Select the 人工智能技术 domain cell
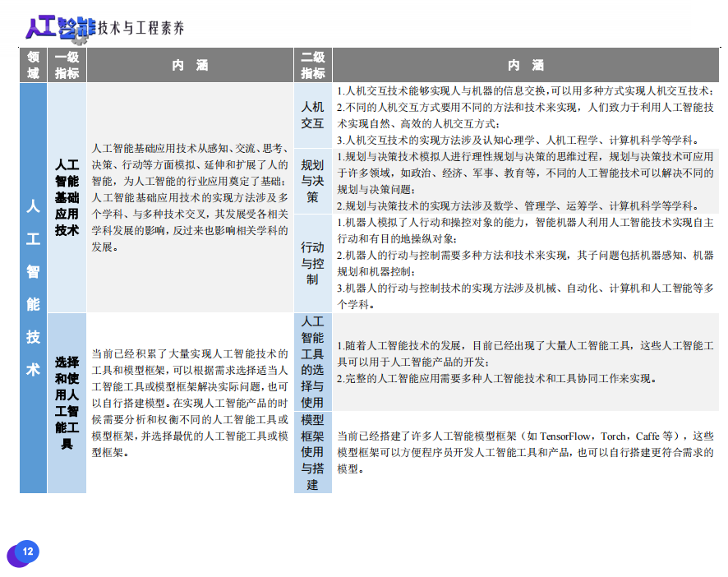This screenshot has height=577, width=728. tap(33, 287)
